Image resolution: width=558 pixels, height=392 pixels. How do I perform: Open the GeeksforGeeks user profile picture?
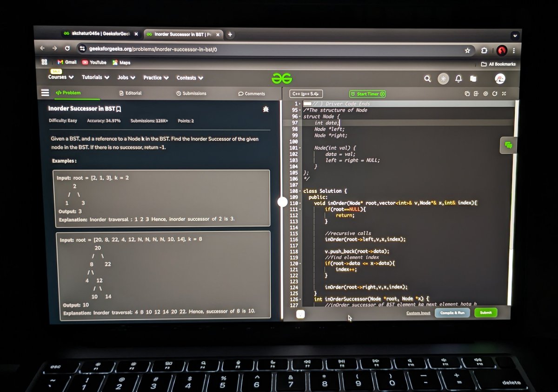(499, 79)
